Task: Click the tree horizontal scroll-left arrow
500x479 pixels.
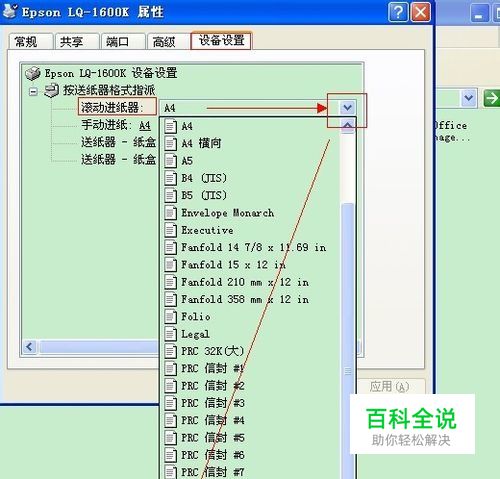Action: [30, 347]
